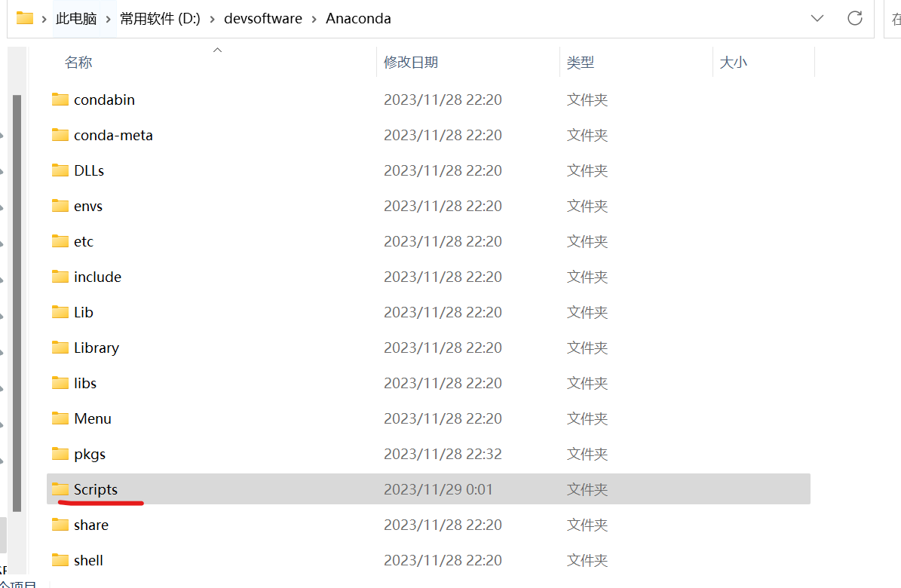This screenshot has height=588, width=901.
Task: Click the include folder icon
Action: click(60, 277)
